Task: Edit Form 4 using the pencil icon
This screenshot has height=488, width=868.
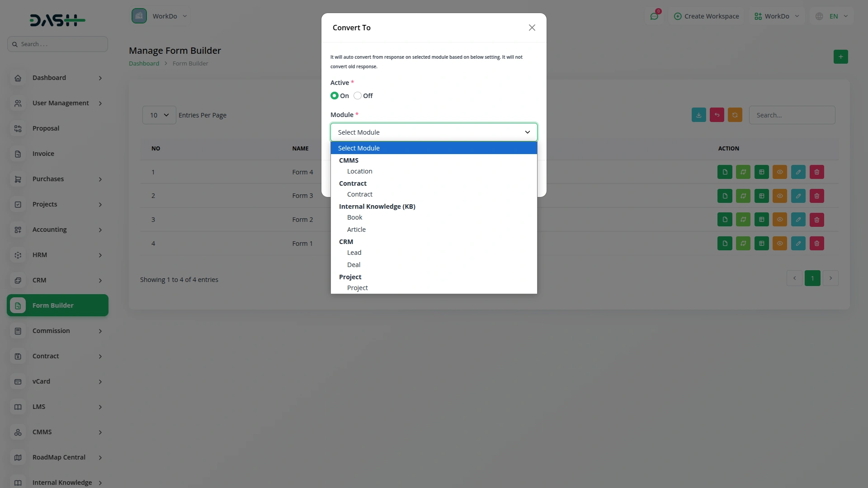Action: click(798, 172)
